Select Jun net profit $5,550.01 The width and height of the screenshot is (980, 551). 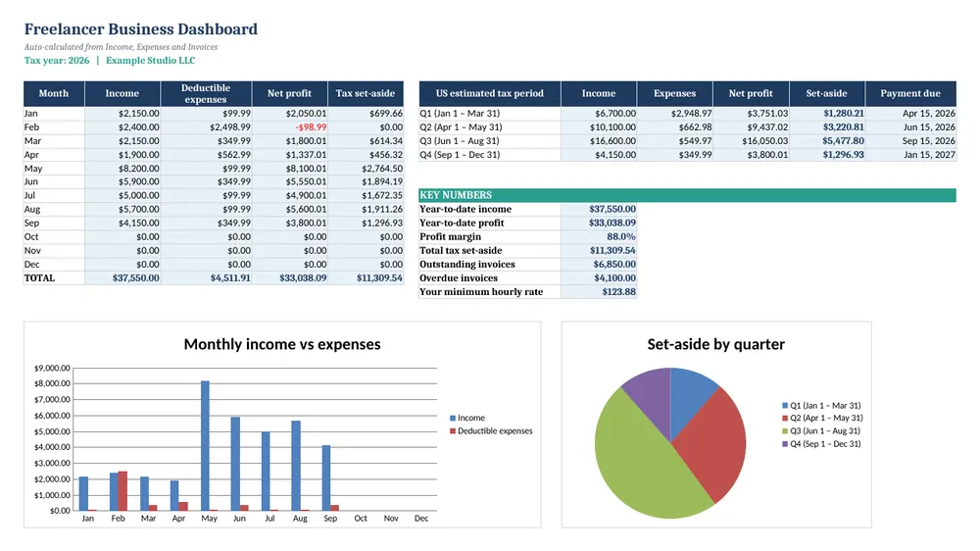coord(289,181)
